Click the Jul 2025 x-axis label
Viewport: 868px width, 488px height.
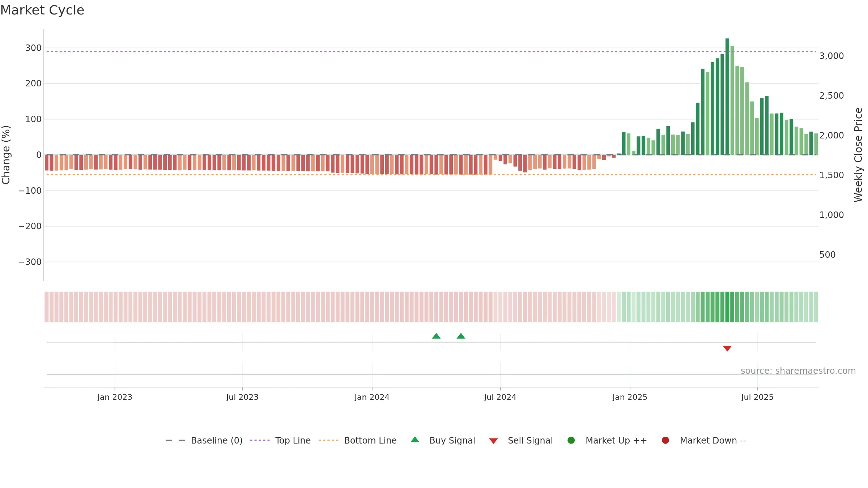click(757, 397)
